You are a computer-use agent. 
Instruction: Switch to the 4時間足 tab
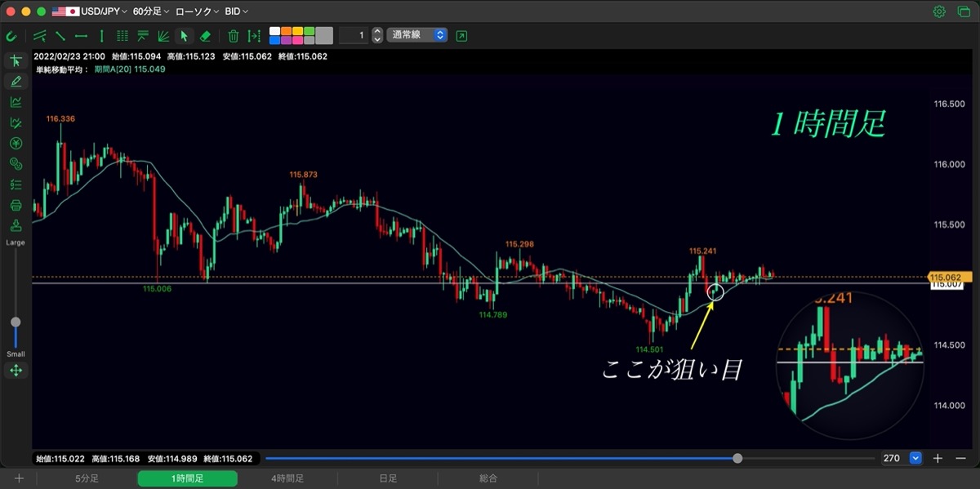point(287,479)
